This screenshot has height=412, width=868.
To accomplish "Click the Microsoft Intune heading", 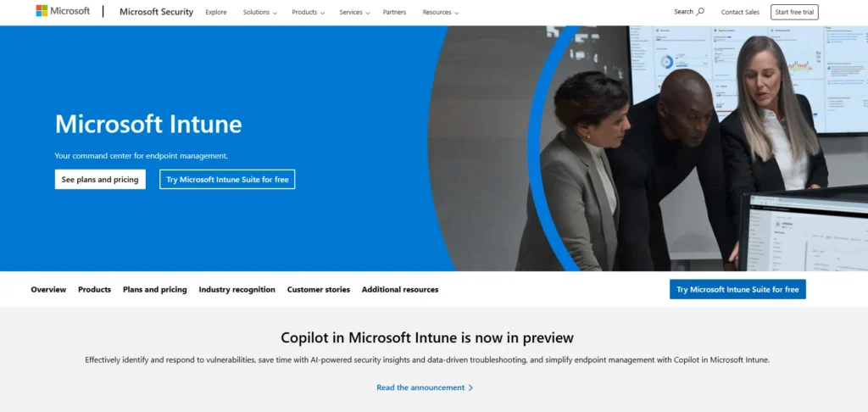I will pos(148,124).
